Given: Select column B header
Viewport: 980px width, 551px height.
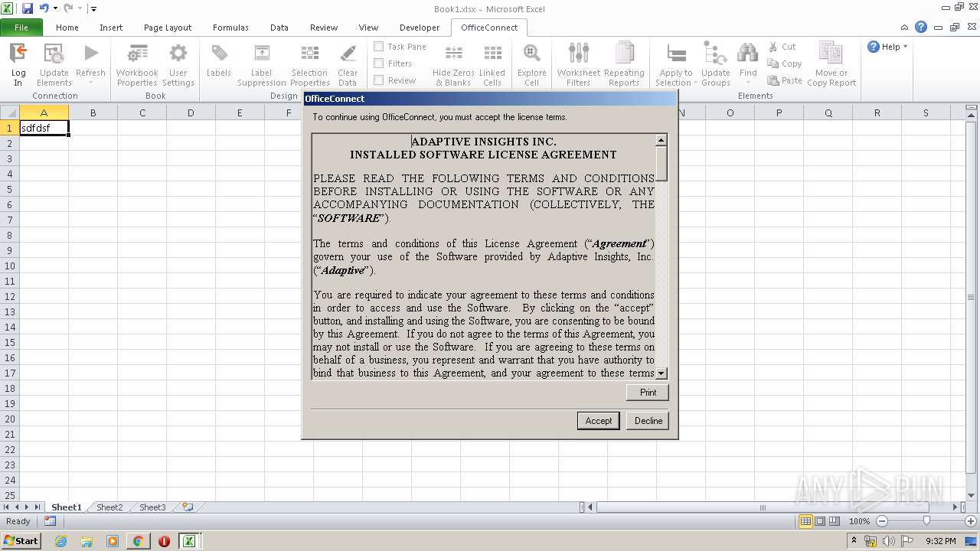Looking at the screenshot, I should coord(93,112).
